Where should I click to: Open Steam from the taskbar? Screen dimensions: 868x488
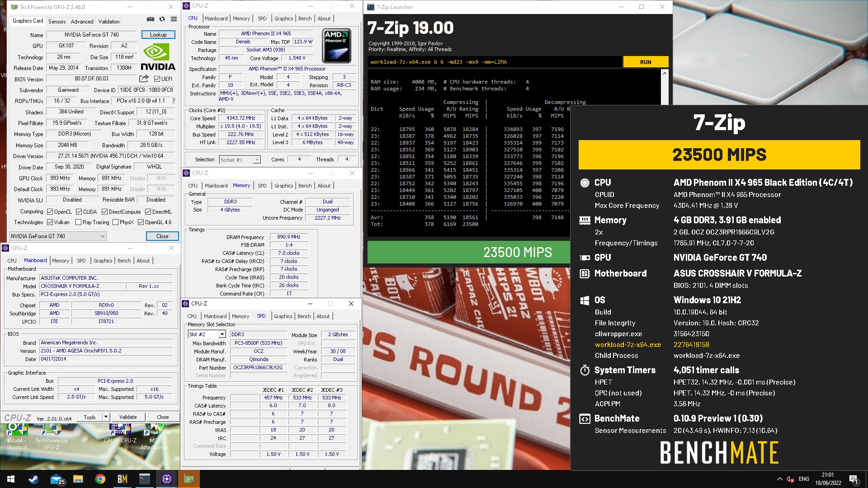pos(33,479)
